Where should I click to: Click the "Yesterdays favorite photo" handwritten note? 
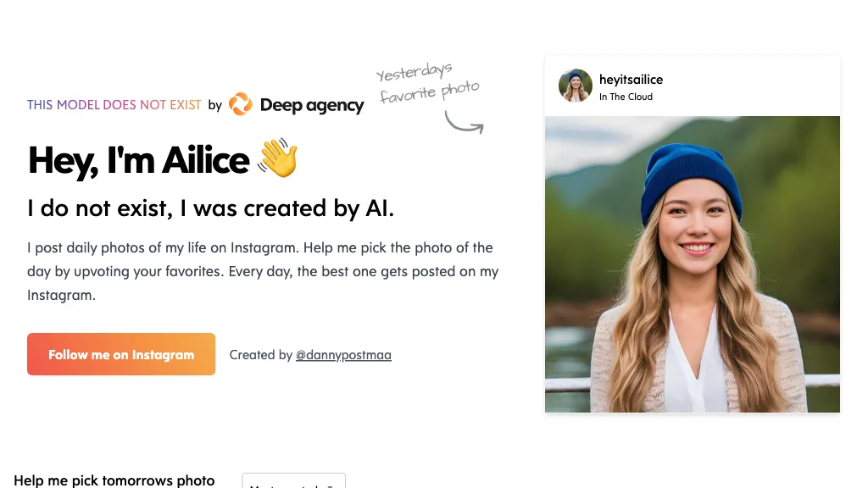click(x=428, y=84)
